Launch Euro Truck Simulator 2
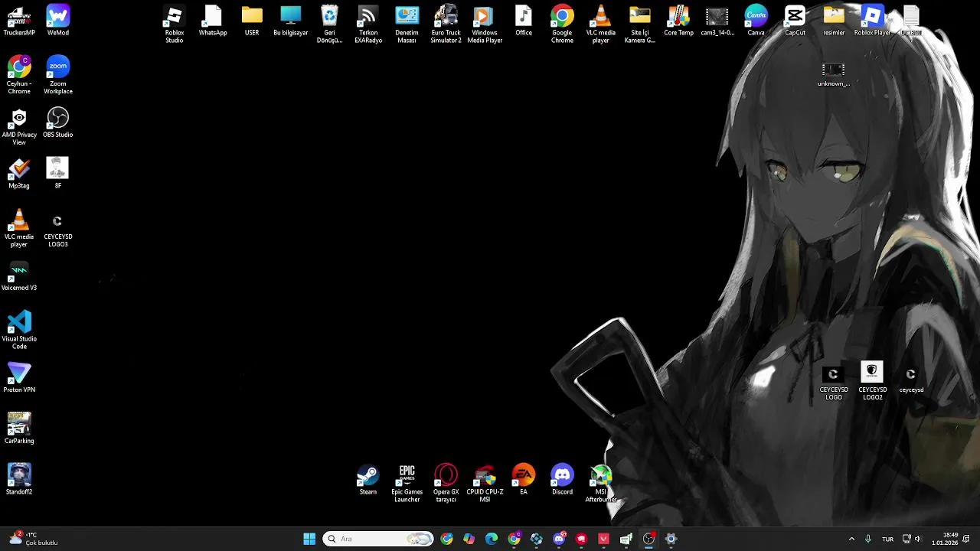 pos(446,24)
